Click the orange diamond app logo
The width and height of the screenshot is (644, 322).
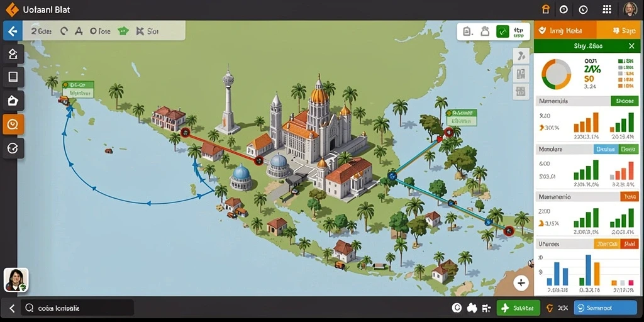point(12,9)
